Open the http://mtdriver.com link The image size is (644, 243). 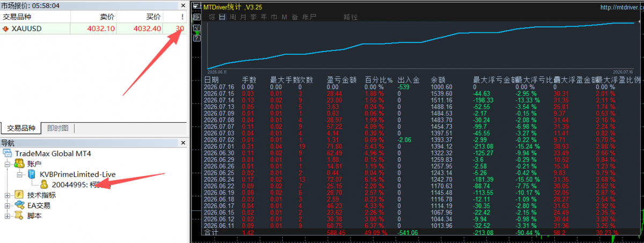620,8
